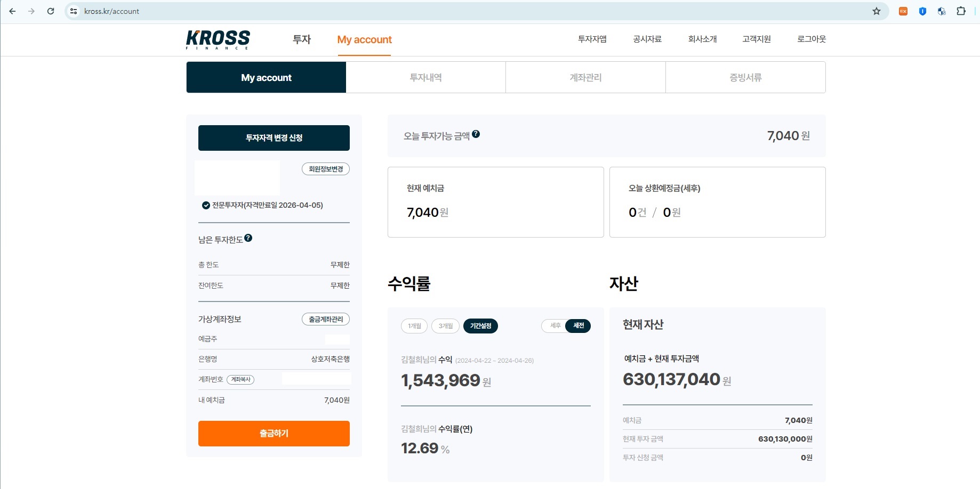Switch to the 계좌관리 tab
Screen dimensions: 980x489
pyautogui.click(x=585, y=77)
